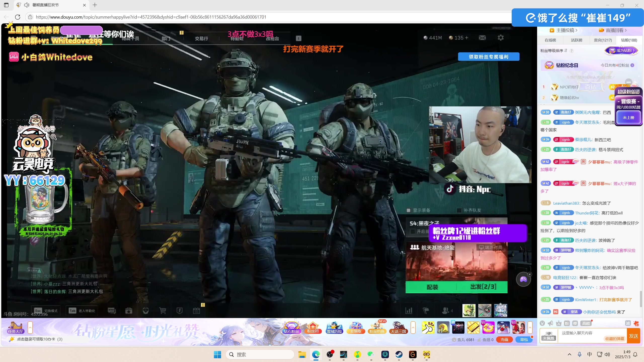
Task: Click the 粉 fan badge chat icon
Action: coord(567,323)
